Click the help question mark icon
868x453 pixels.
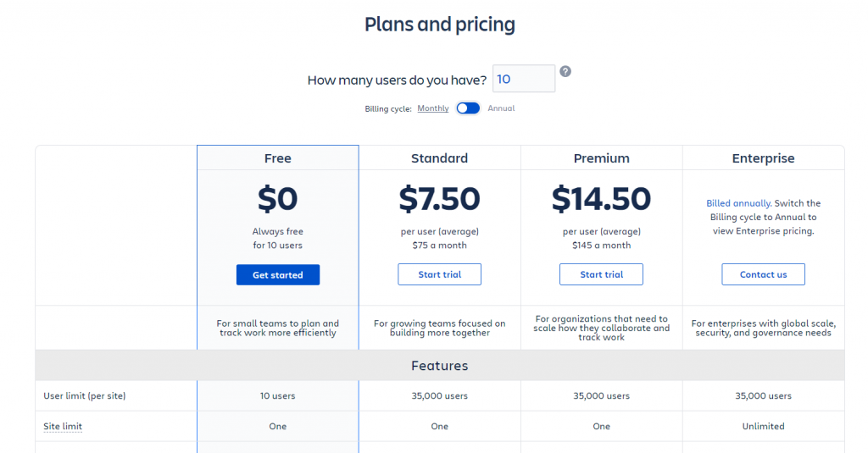565,71
